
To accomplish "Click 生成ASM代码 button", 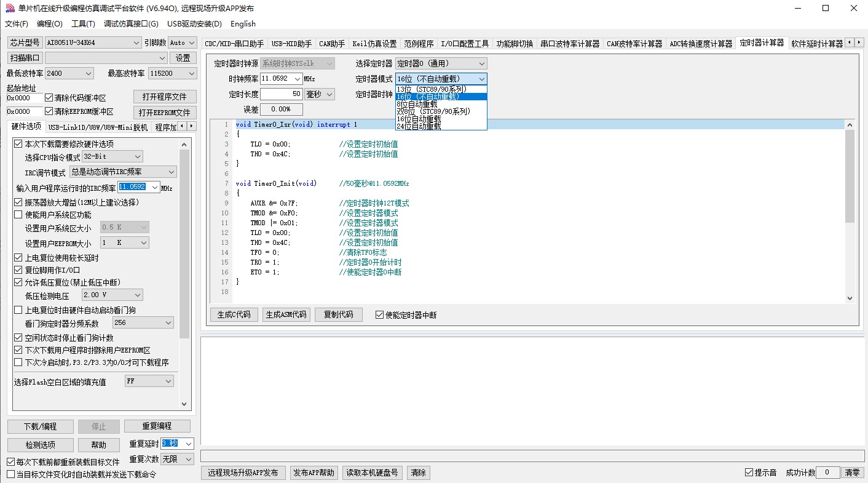I will 286,314.
